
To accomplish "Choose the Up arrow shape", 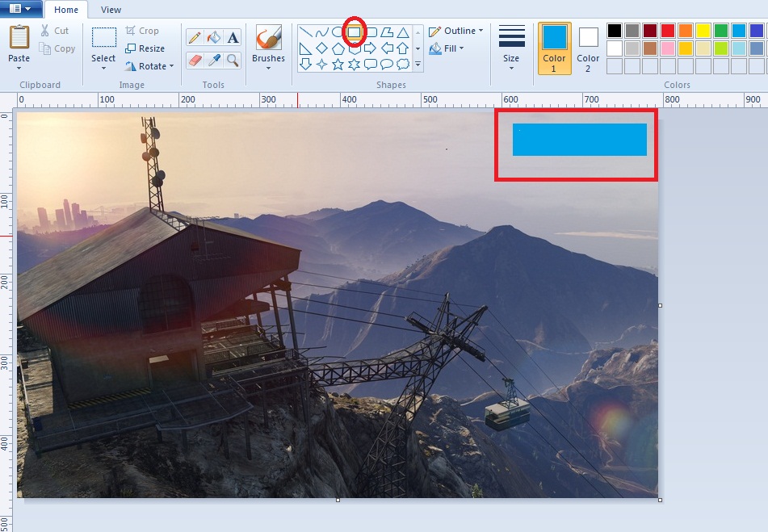I will click(x=403, y=48).
